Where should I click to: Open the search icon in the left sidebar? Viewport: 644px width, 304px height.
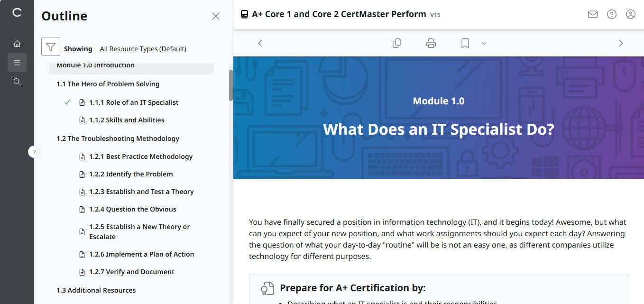(17, 81)
